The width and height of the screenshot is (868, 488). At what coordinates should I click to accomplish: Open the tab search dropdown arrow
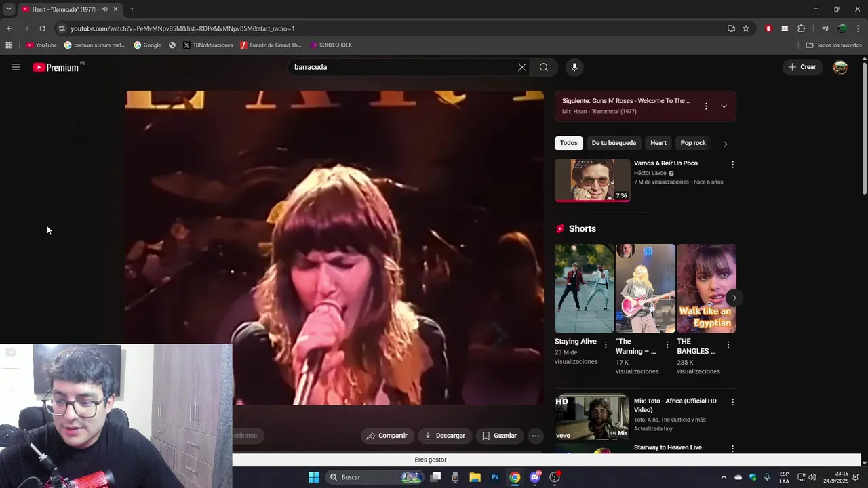9,9
